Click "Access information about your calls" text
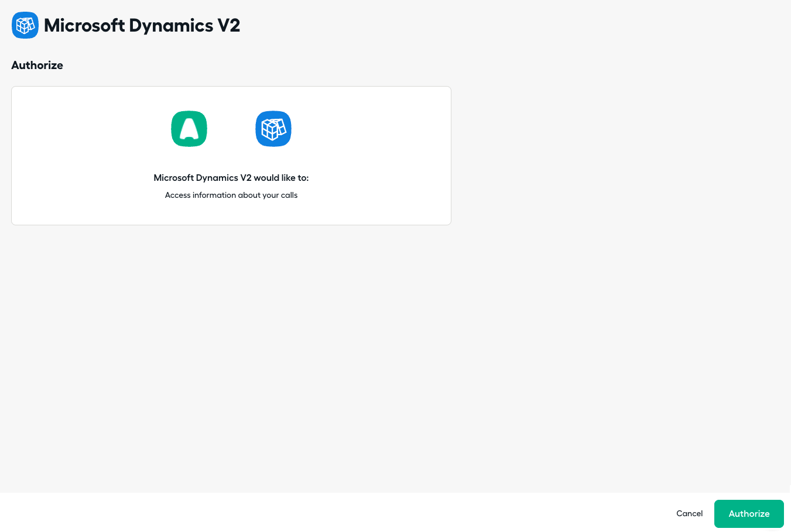 click(x=231, y=195)
